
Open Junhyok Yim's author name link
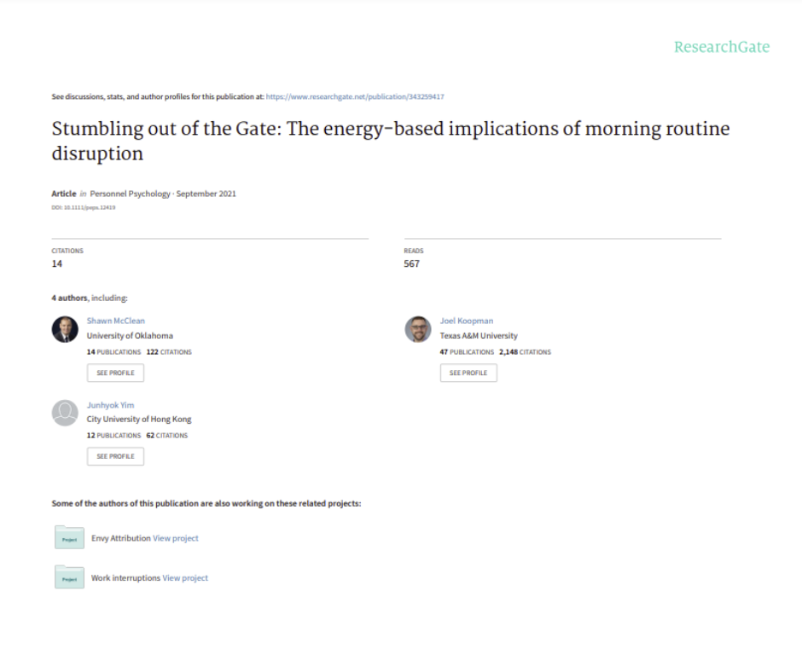pyautogui.click(x=110, y=405)
